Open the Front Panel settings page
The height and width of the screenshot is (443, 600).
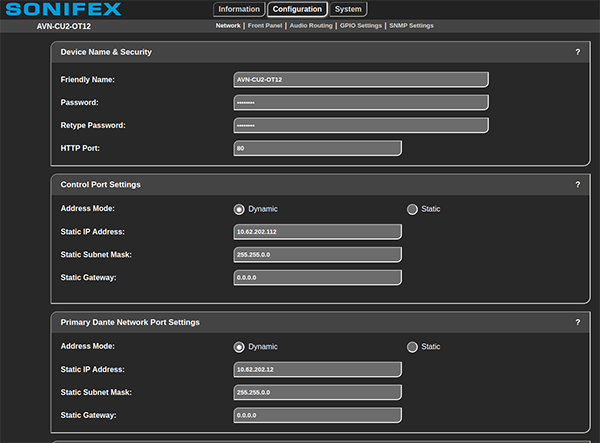[265, 26]
